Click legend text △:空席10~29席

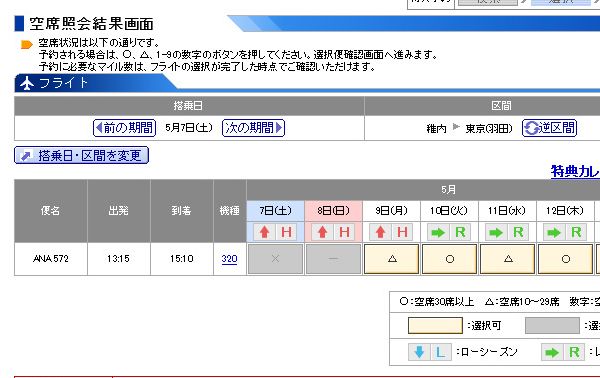coord(522,302)
